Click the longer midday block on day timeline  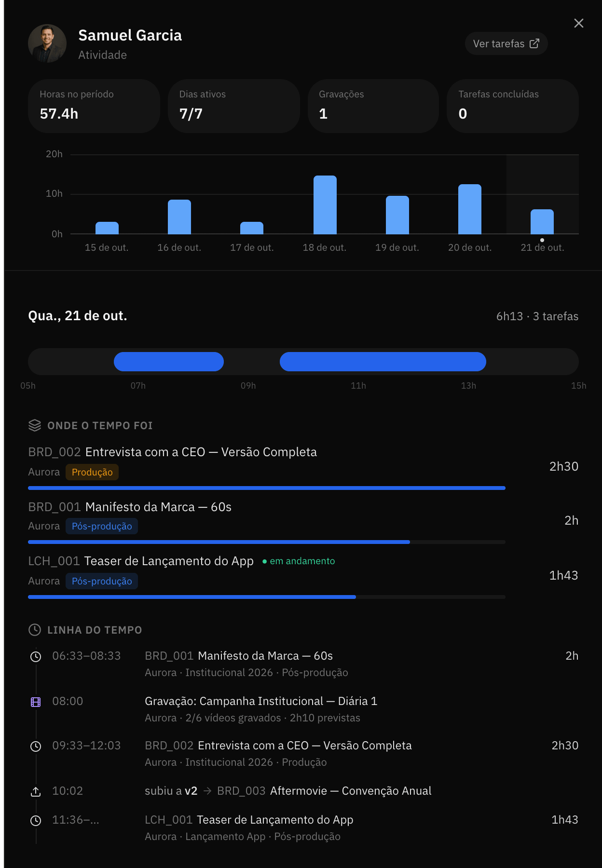pyautogui.click(x=383, y=362)
